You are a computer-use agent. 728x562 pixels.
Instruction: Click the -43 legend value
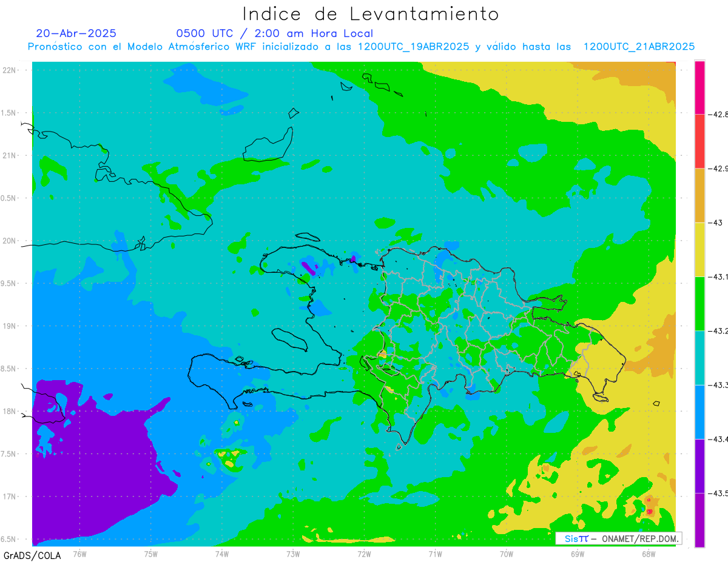point(715,222)
